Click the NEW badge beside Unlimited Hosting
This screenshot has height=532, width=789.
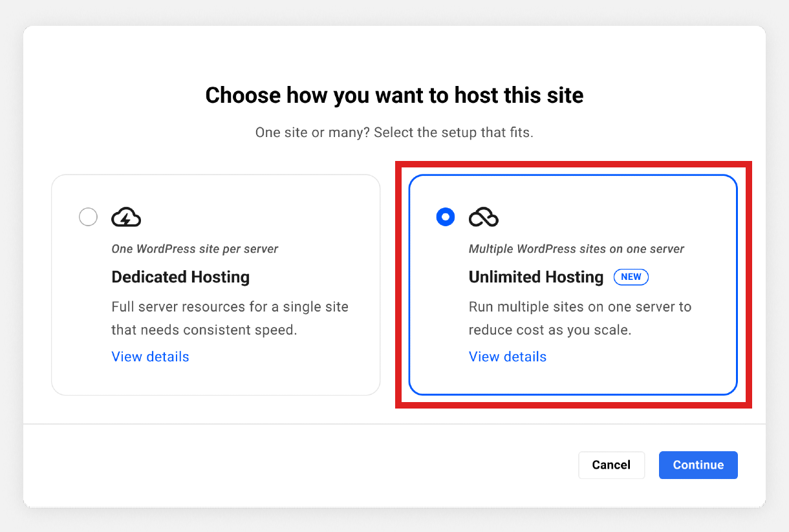(x=631, y=277)
